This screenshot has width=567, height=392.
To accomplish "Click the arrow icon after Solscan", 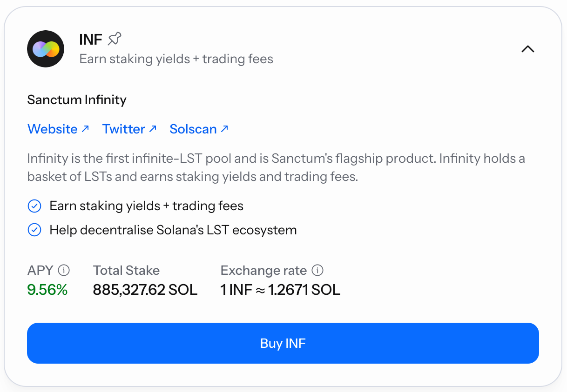I will tap(224, 128).
